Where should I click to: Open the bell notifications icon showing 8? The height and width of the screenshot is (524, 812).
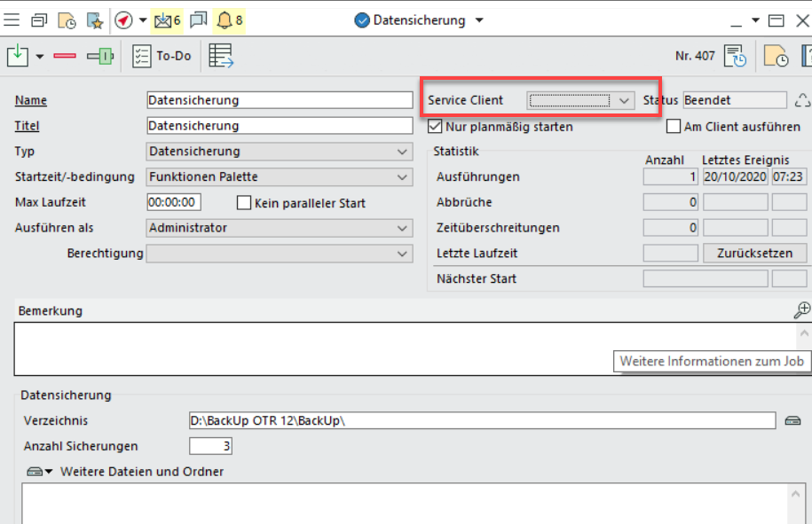click(228, 20)
